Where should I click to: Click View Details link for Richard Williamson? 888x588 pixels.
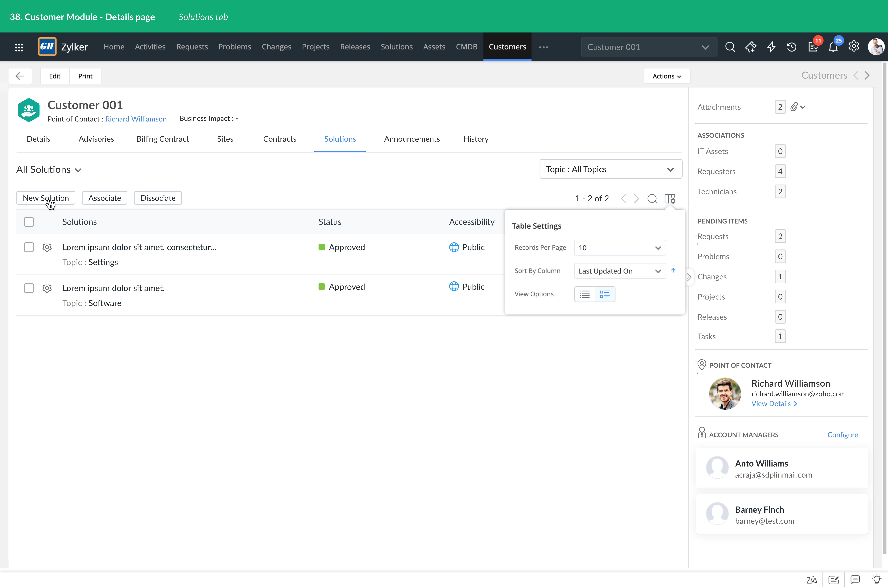coord(774,403)
